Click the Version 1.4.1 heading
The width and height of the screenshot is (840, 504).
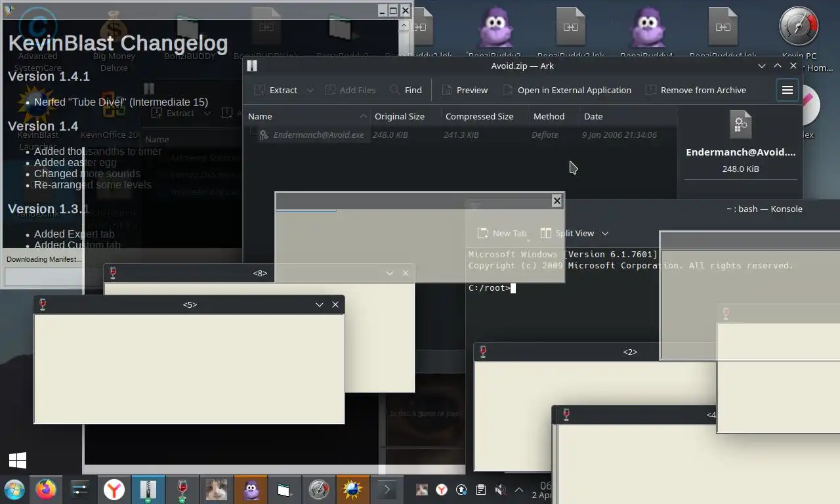point(49,76)
